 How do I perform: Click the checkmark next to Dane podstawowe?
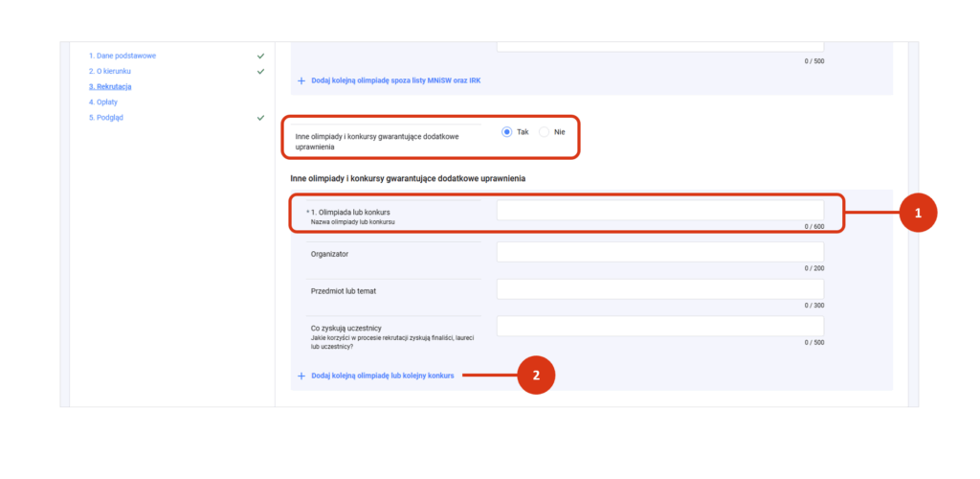pos(260,56)
